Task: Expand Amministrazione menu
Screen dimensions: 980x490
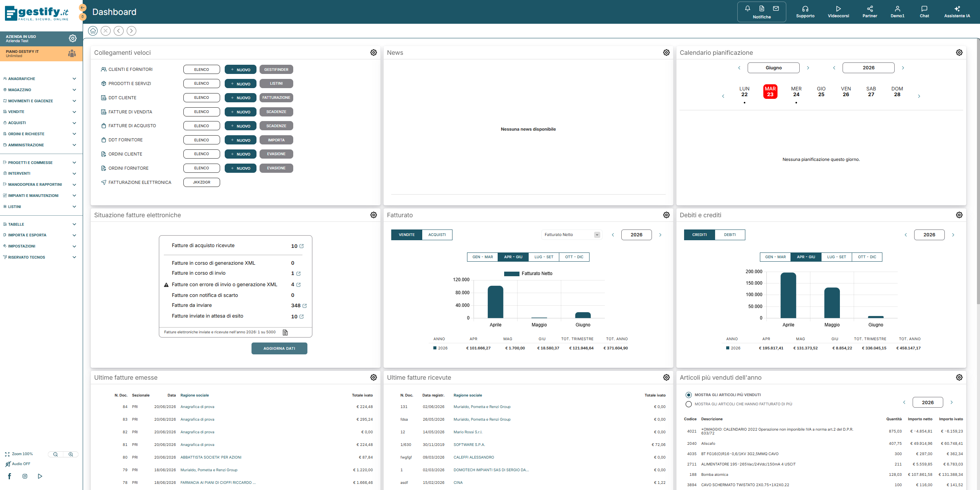Action: tap(40, 145)
